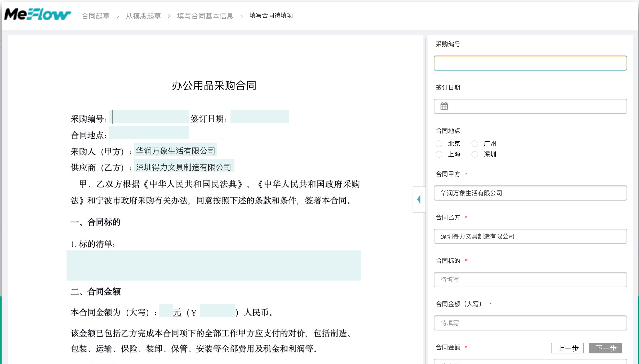Click the 合同乙方 input field
Viewport: 639px width, 364px height.
tap(530, 236)
